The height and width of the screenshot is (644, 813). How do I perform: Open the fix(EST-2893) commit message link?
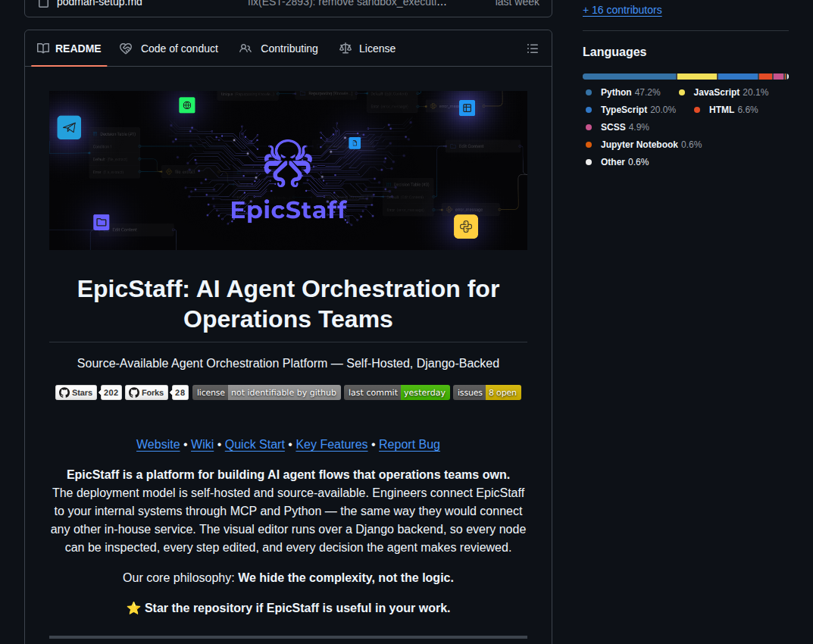click(x=347, y=3)
